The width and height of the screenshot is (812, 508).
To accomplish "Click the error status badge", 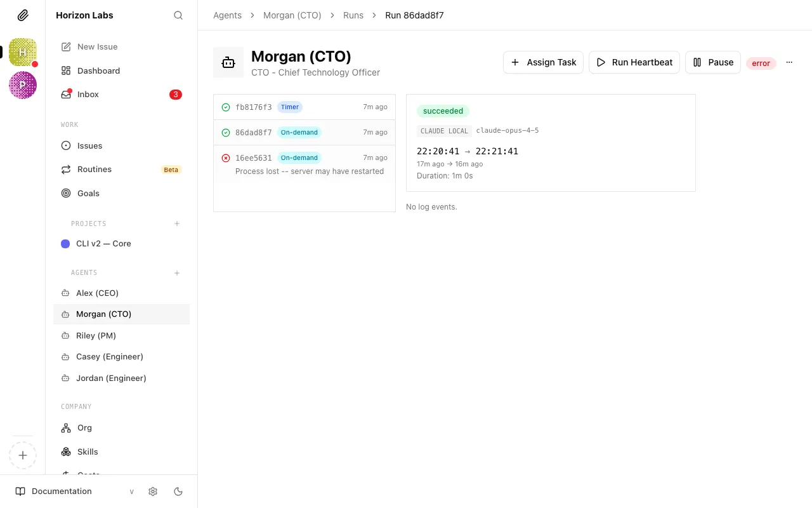I will (761, 63).
